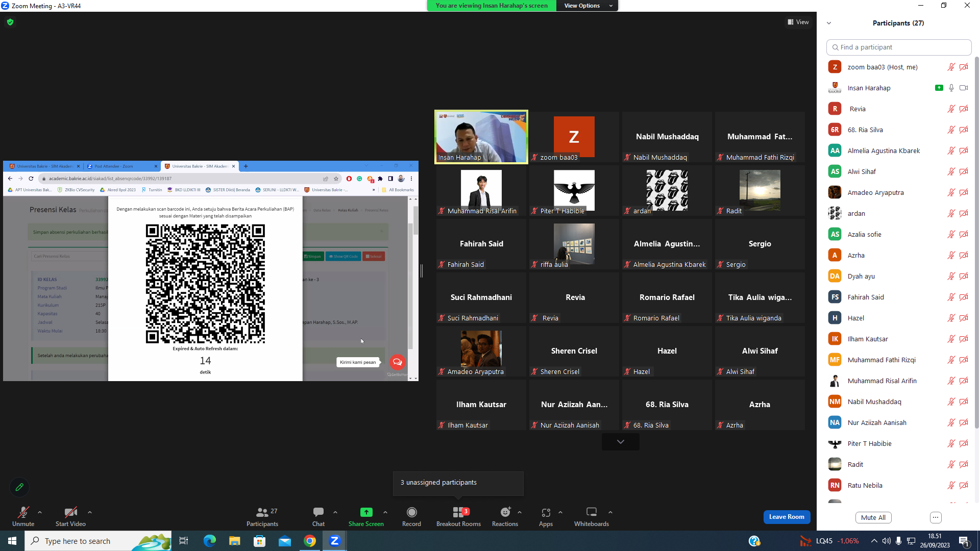Click the shared browser's reload button
The width and height of the screenshot is (980, 551).
31,179
